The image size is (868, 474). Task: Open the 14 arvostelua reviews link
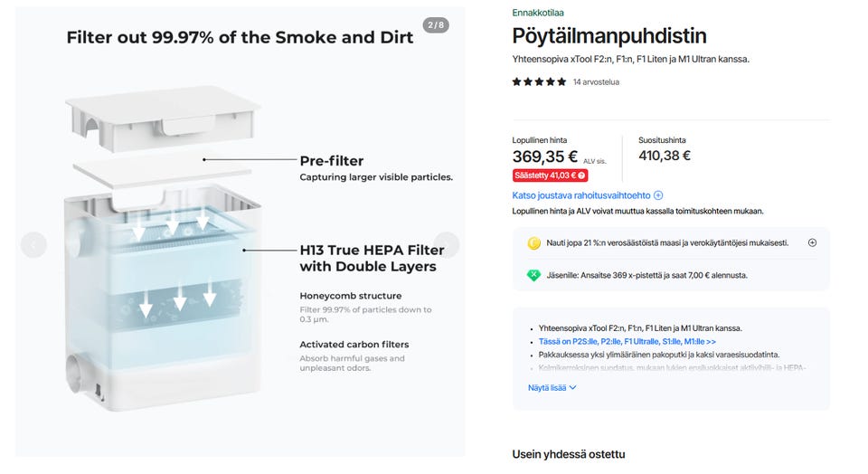(x=596, y=82)
